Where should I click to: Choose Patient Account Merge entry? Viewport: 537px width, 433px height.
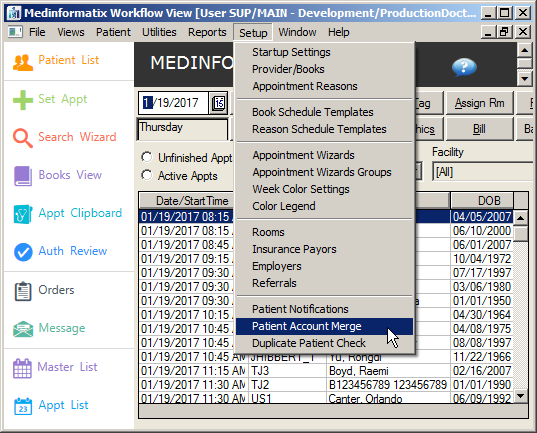tap(324, 326)
